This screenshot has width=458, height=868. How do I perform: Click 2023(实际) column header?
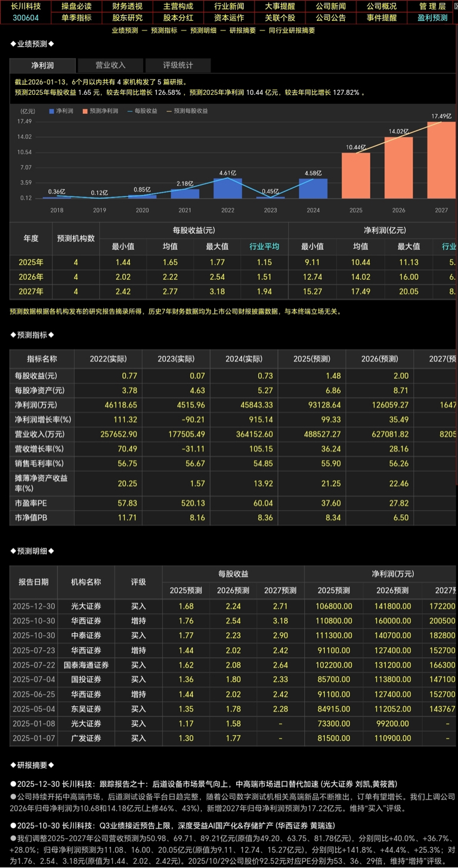point(176,359)
